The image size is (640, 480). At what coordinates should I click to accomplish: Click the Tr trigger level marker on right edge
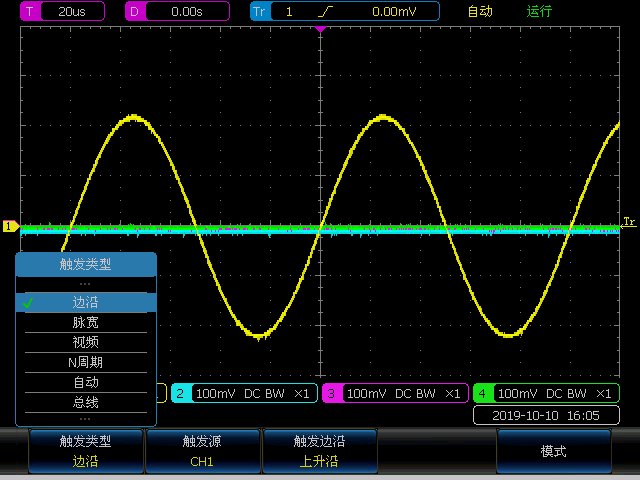click(629, 222)
